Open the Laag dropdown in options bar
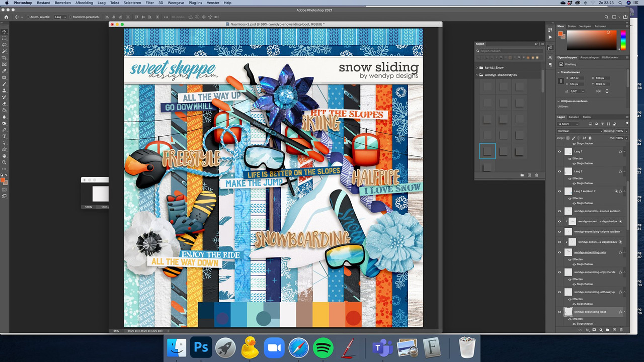 click(60, 17)
